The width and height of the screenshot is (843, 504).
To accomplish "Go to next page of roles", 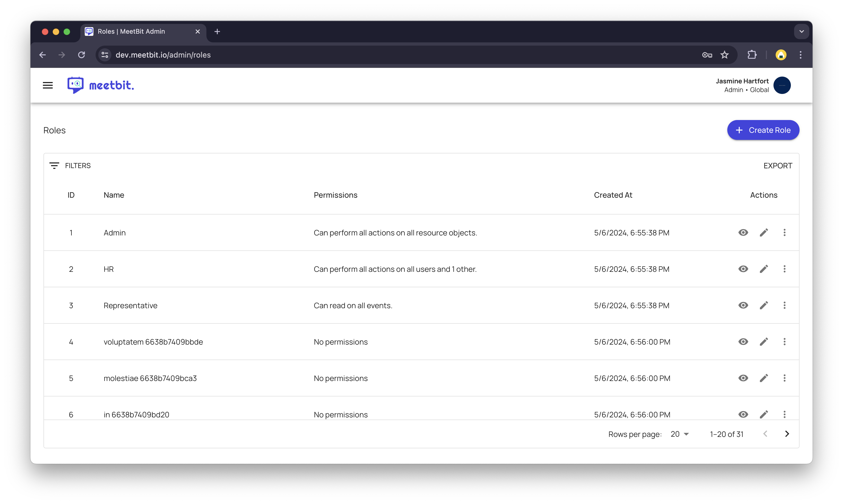I will point(787,434).
